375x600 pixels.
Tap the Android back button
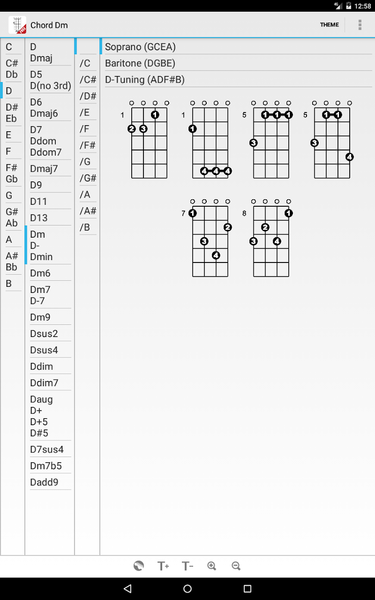[x=128, y=588]
